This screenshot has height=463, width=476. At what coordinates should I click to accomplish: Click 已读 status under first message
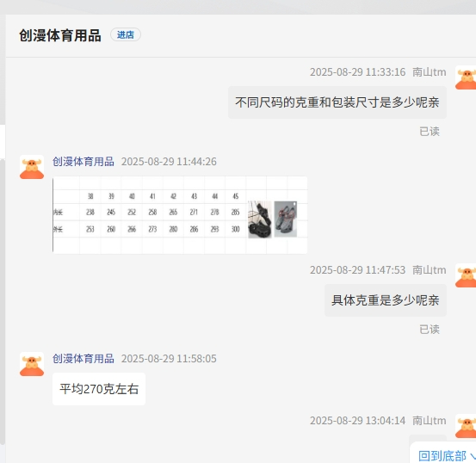tap(430, 132)
